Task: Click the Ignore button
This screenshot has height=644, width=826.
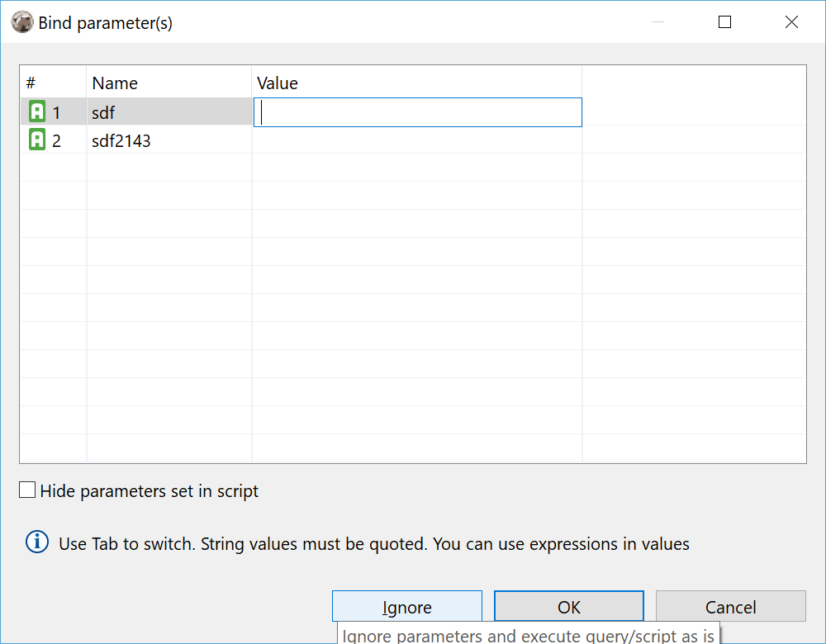Action: 406,605
